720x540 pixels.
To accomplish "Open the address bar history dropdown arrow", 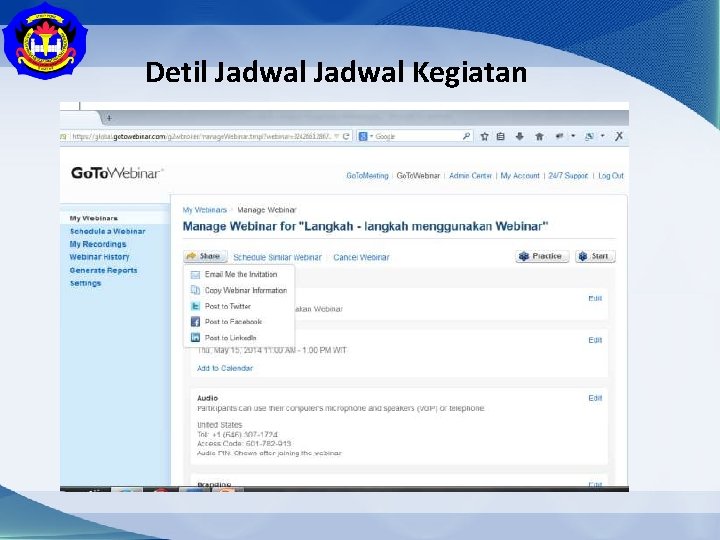I will (337, 136).
